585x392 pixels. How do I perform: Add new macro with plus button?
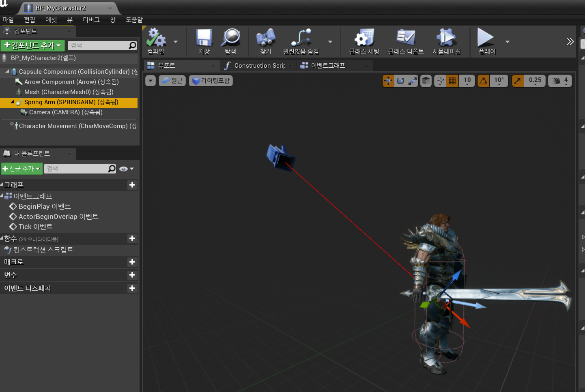pyautogui.click(x=132, y=262)
